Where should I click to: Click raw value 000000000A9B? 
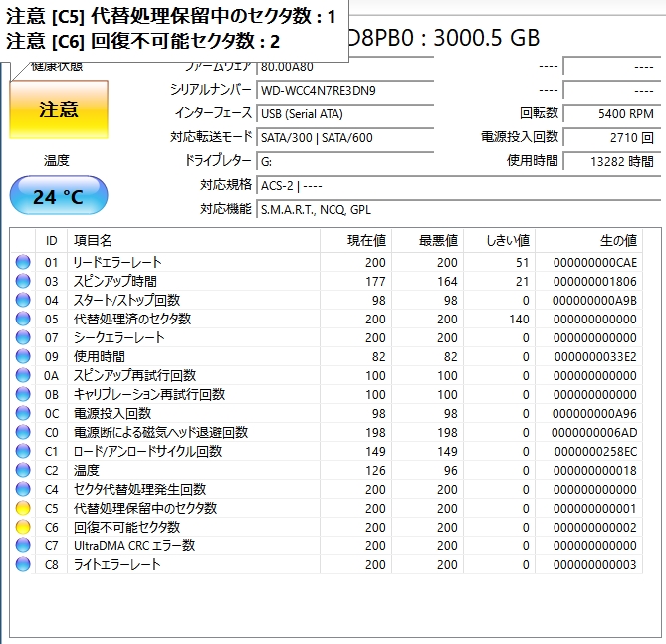594,300
